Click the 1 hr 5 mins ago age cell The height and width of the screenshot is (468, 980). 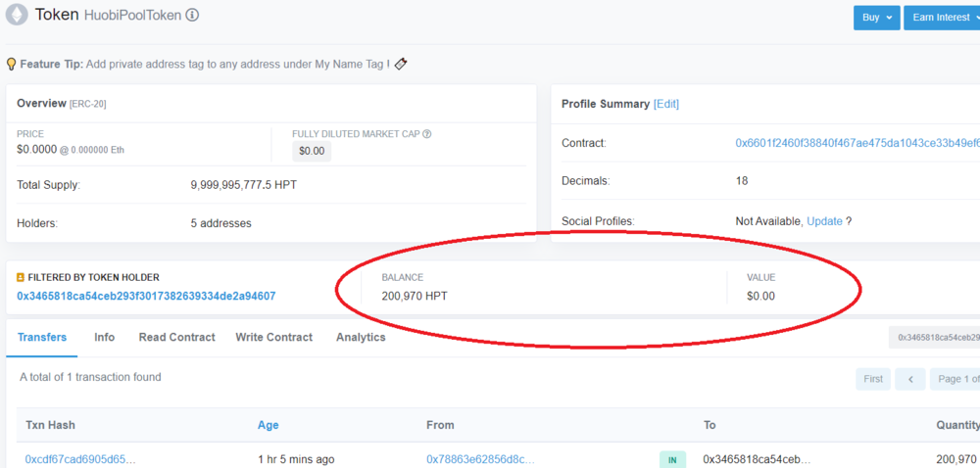[x=296, y=459]
